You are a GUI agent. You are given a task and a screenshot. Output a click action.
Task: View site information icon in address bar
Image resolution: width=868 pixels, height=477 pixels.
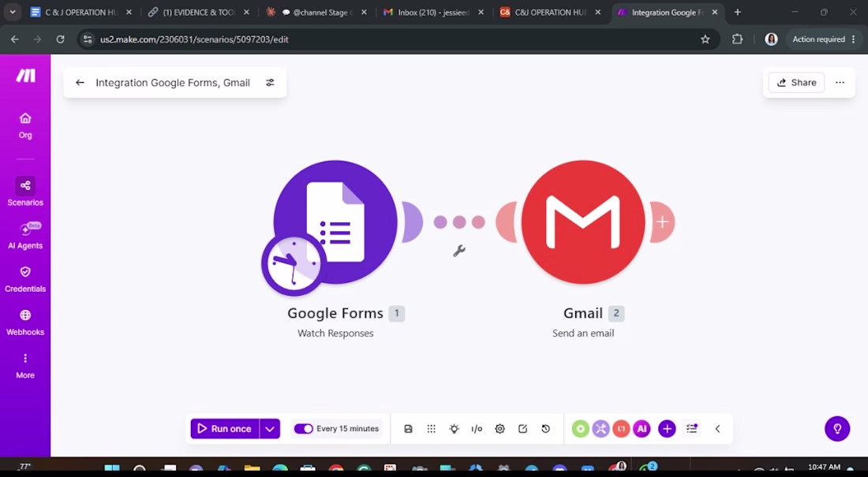[87, 39]
